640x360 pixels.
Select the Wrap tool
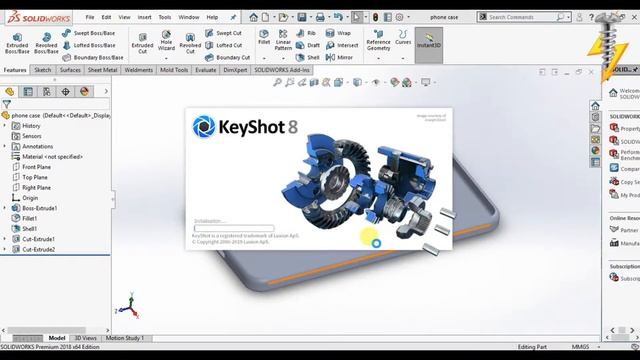(338, 33)
